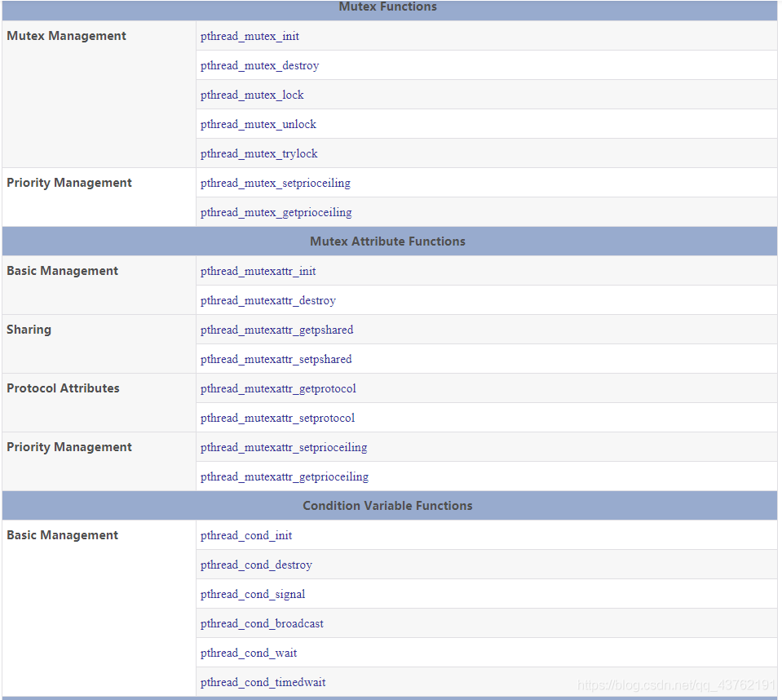Select pthread_mutexattr_setpshared link
The image size is (782, 700).
click(x=276, y=359)
